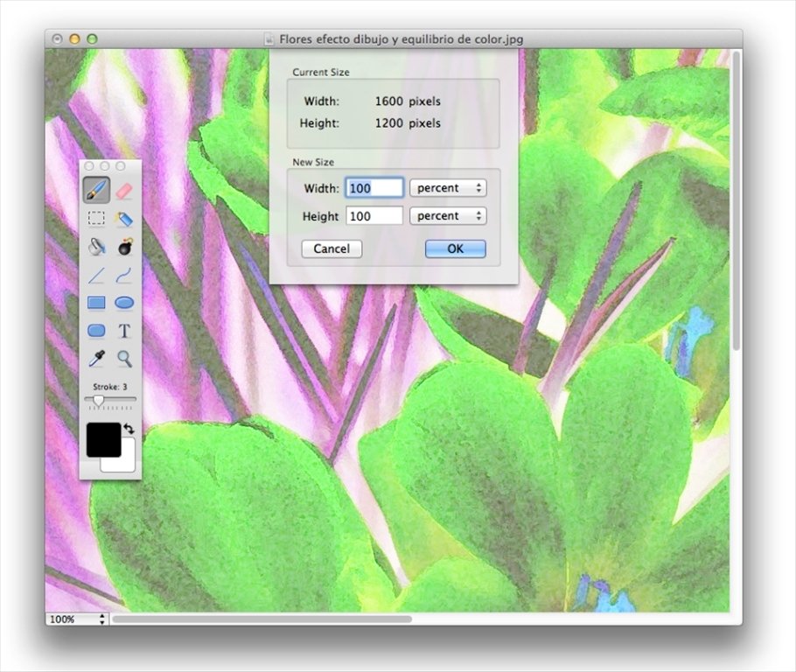796x672 pixels.
Task: Click the document icon in title bar
Action: pyautogui.click(x=269, y=39)
